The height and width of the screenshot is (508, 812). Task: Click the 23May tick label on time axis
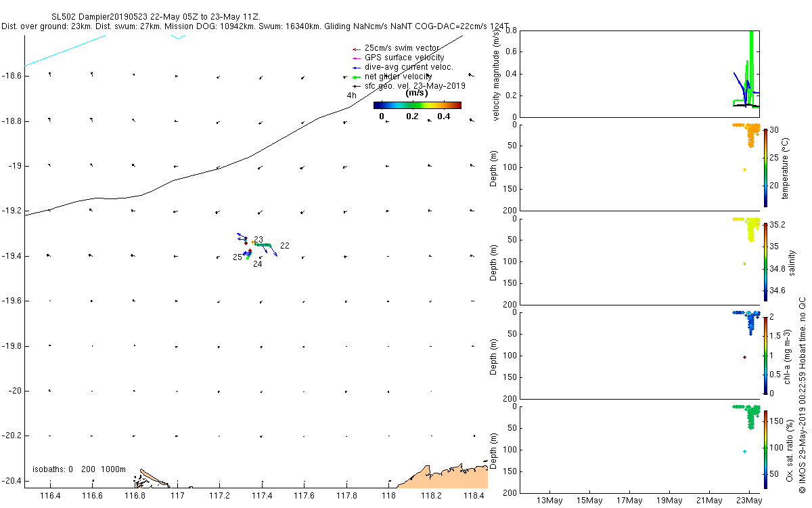pos(750,501)
